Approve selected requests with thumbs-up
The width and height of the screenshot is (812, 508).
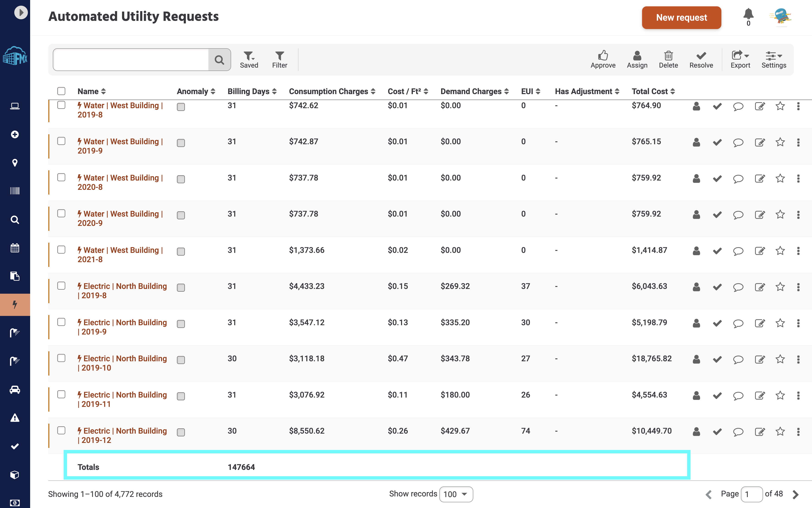point(603,59)
